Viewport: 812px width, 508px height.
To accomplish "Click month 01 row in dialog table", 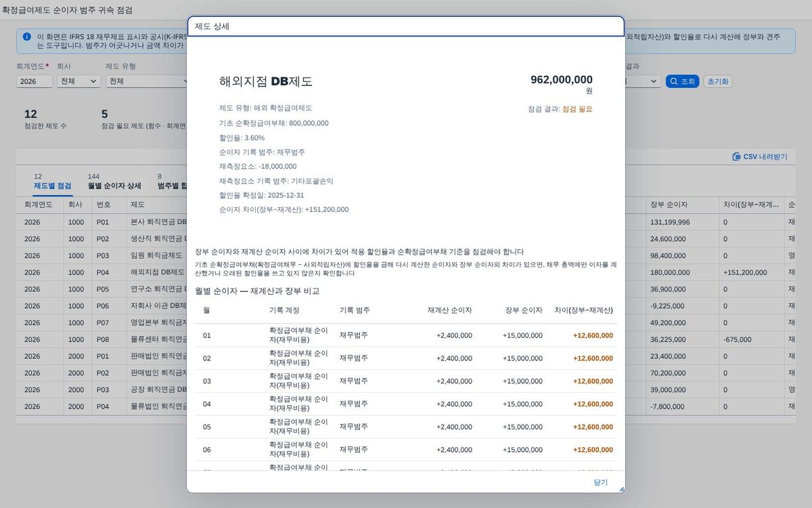I will (406, 335).
